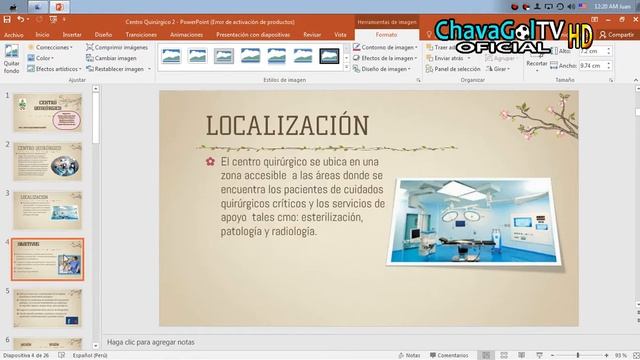Click the Compartir button

pyautogui.click(x=616, y=35)
